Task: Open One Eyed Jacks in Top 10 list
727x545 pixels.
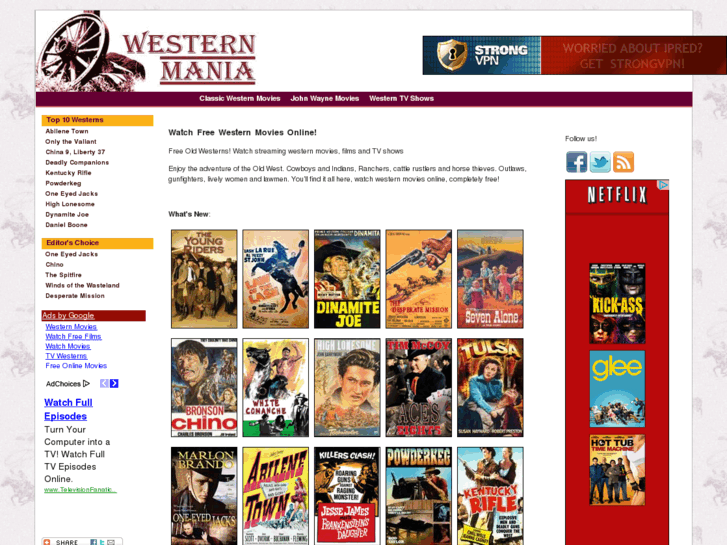Action: click(x=71, y=193)
